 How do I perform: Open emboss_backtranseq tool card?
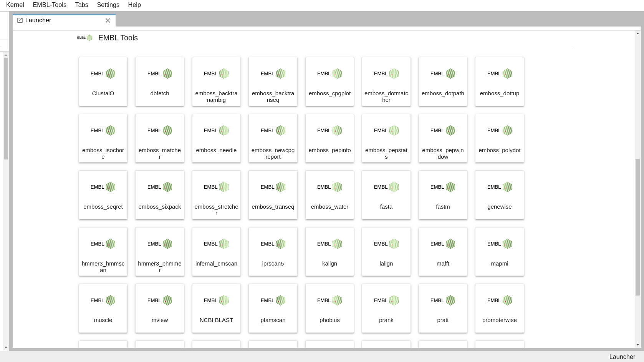(x=273, y=81)
